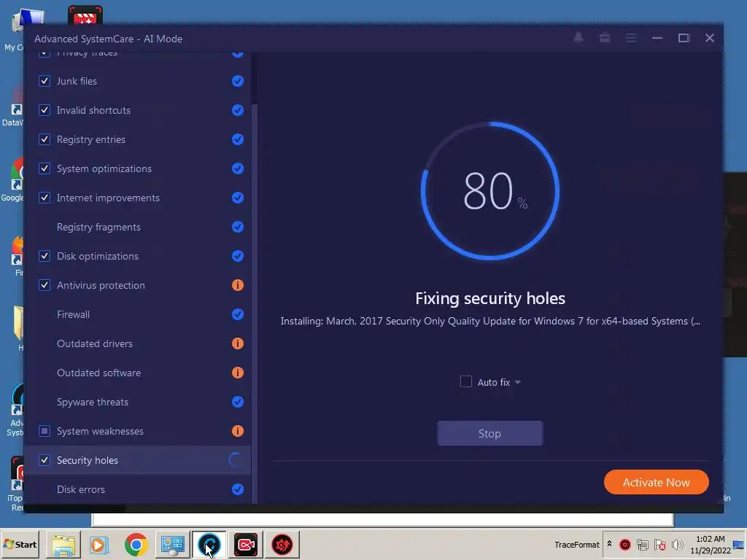The image size is (747, 560).
Task: Click the Junk files blue status checkmark
Action: pos(238,81)
